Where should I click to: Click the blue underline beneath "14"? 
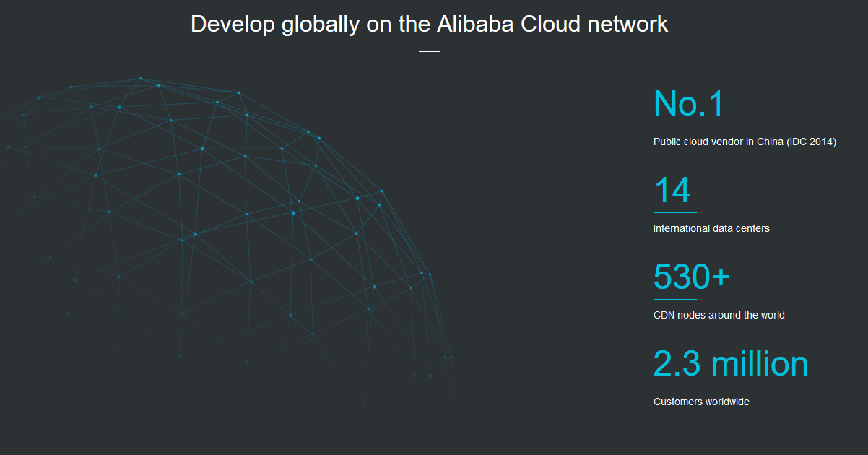click(x=674, y=213)
